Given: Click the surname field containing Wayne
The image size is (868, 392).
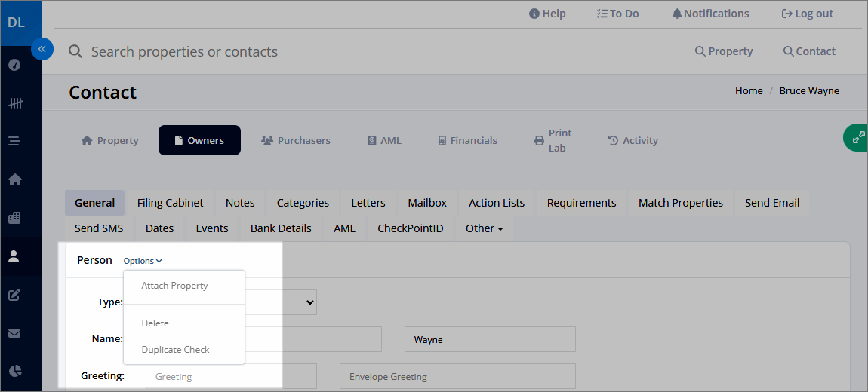Looking at the screenshot, I should click(490, 339).
